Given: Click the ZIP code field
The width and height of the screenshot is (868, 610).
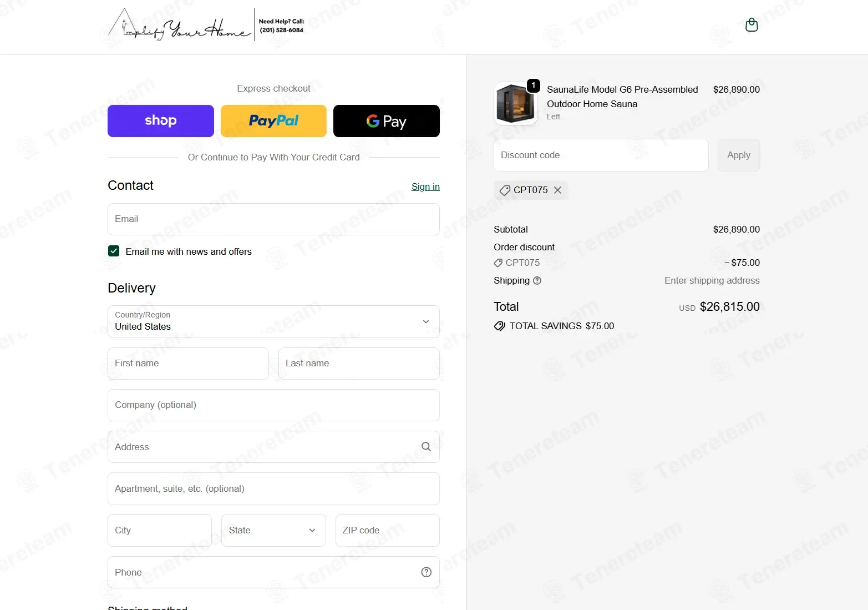Looking at the screenshot, I should (x=387, y=530).
